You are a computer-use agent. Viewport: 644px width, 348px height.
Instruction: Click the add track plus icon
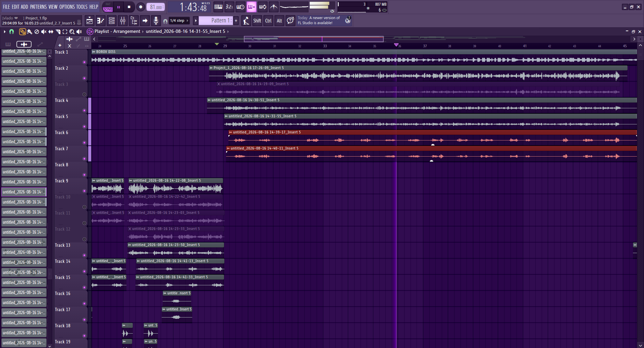point(60,46)
